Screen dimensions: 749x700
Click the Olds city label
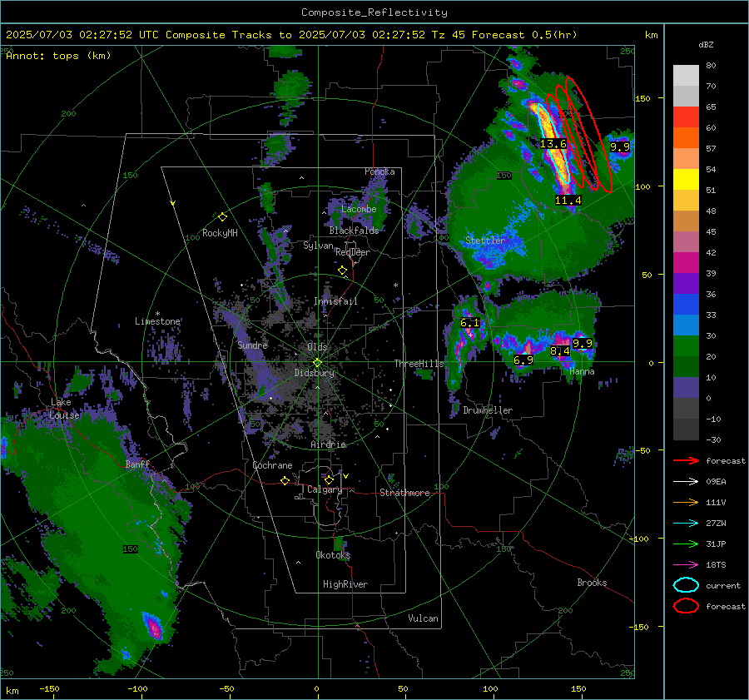pos(317,346)
